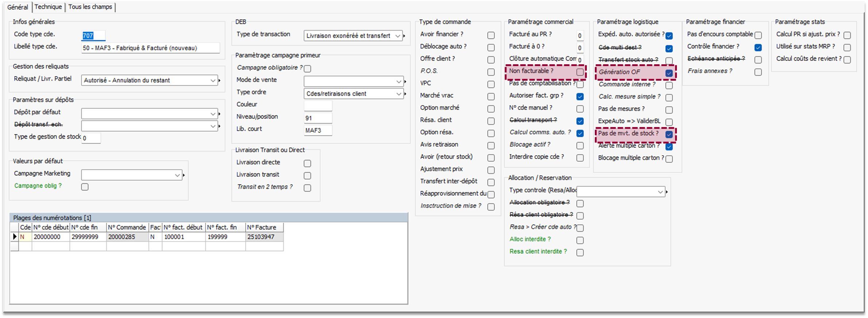Click the lookup arrow beside Type ordre
868x318 pixels.
[405, 94]
